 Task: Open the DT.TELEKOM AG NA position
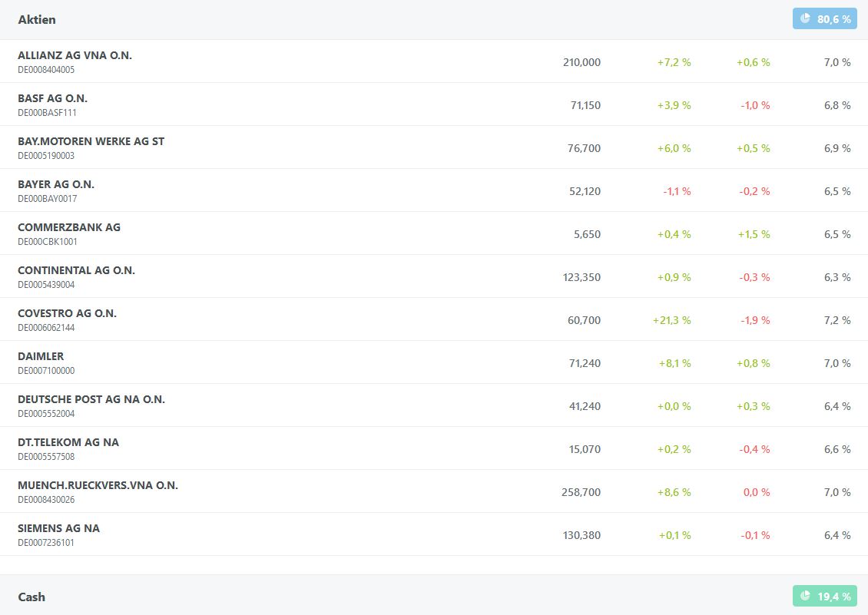(x=68, y=442)
